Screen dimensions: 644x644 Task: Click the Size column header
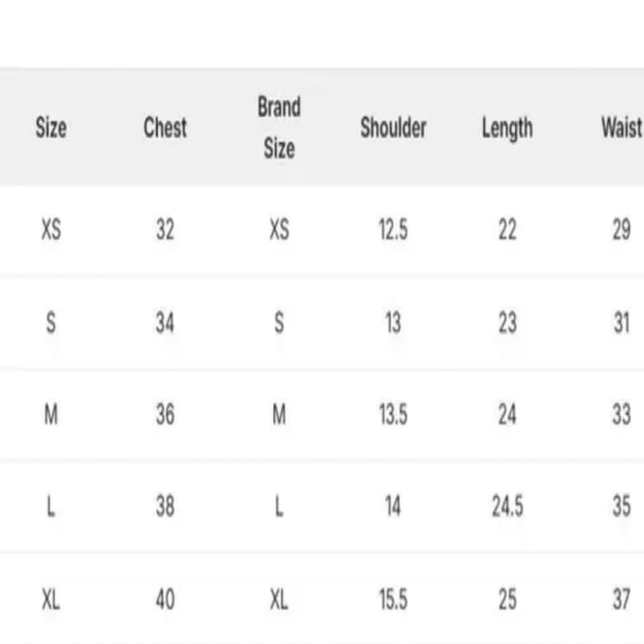coord(51,128)
